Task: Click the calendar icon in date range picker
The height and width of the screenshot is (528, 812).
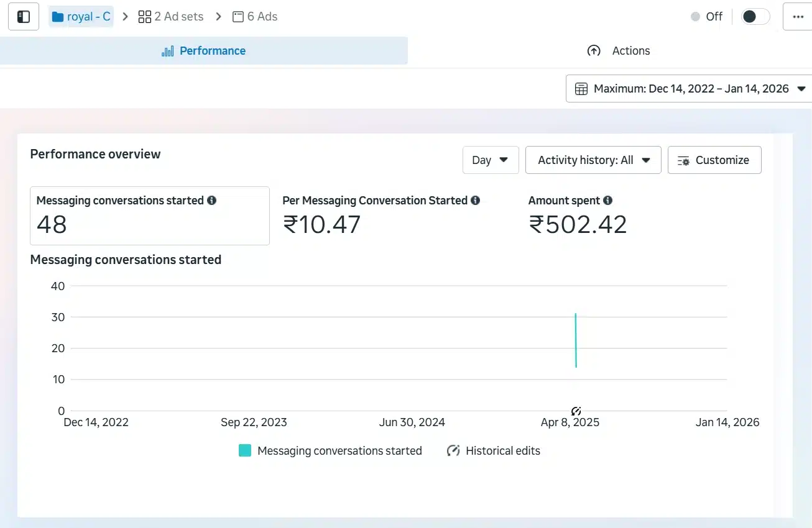Action: tap(581, 89)
